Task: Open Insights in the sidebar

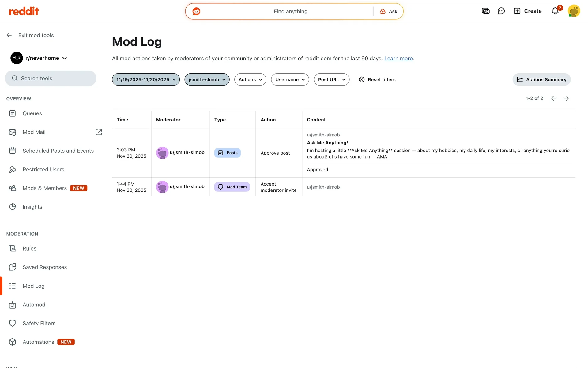Action: coord(32,207)
